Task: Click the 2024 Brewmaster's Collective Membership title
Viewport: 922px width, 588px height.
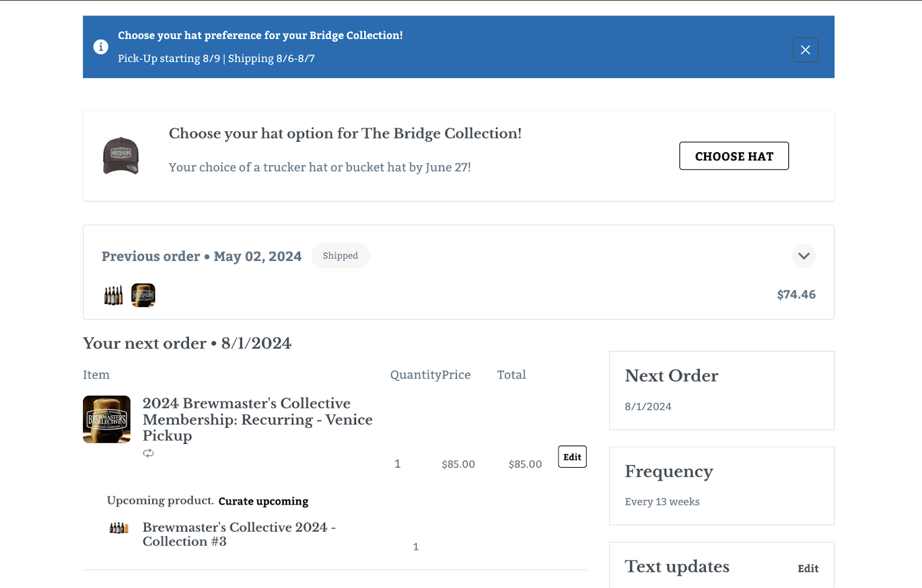Action: [257, 419]
